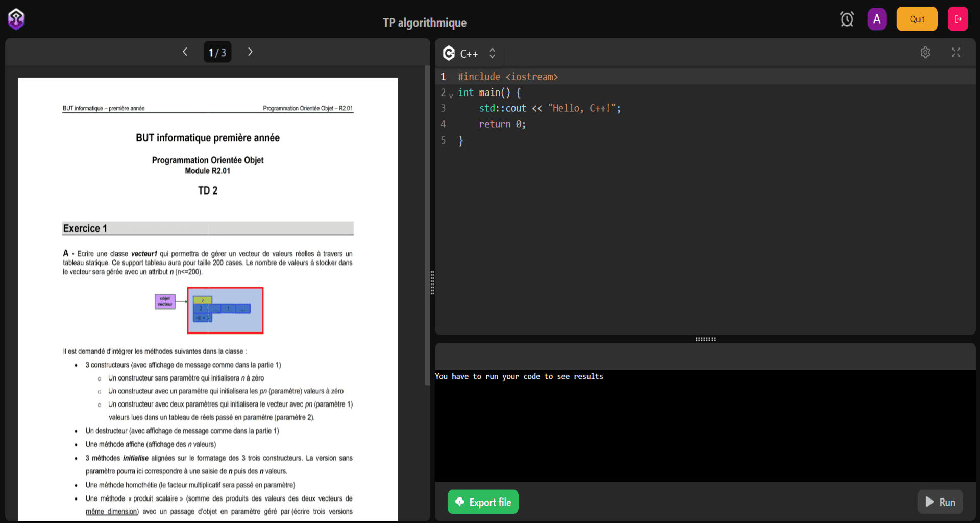Image resolution: width=980 pixels, height=523 pixels.
Task: Click 'Une méthode homothétie' bullet in PDF
Action: pyautogui.click(x=190, y=485)
